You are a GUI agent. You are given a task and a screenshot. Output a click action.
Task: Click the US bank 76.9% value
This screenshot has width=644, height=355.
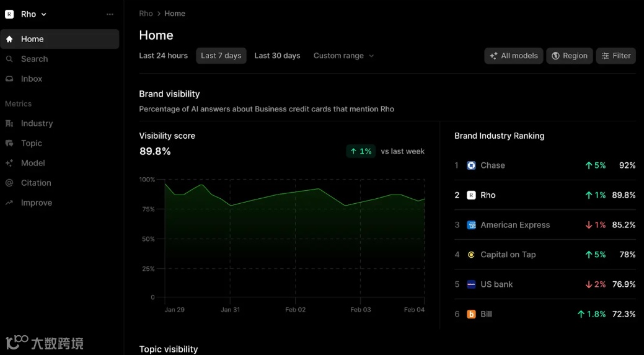click(624, 284)
